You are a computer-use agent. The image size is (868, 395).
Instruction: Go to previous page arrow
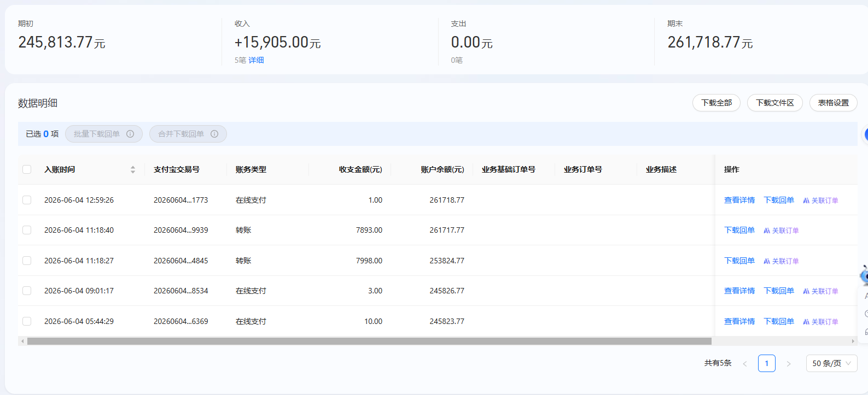744,363
